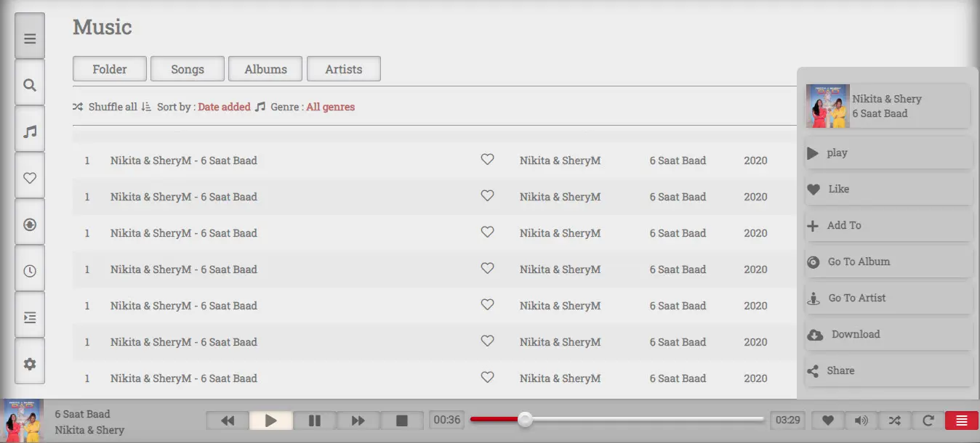Open the Sort by Date added dropdown
The width and height of the screenshot is (980, 443).
pyautogui.click(x=224, y=107)
